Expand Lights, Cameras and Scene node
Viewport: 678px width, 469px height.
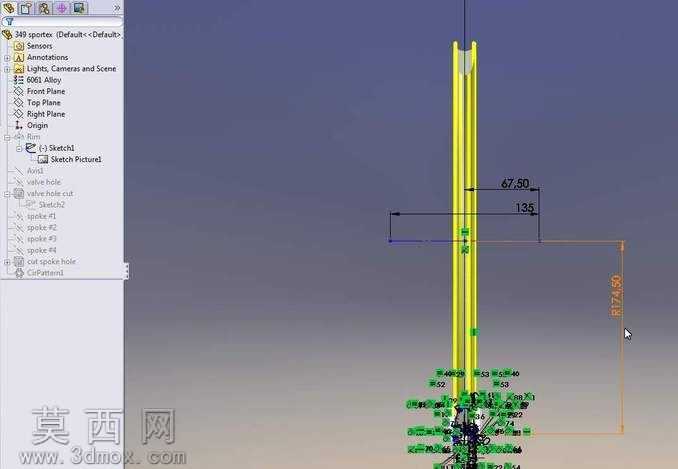[7, 69]
